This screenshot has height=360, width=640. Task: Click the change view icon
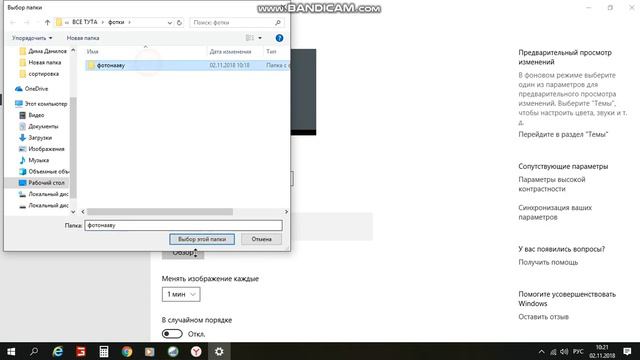[249, 38]
